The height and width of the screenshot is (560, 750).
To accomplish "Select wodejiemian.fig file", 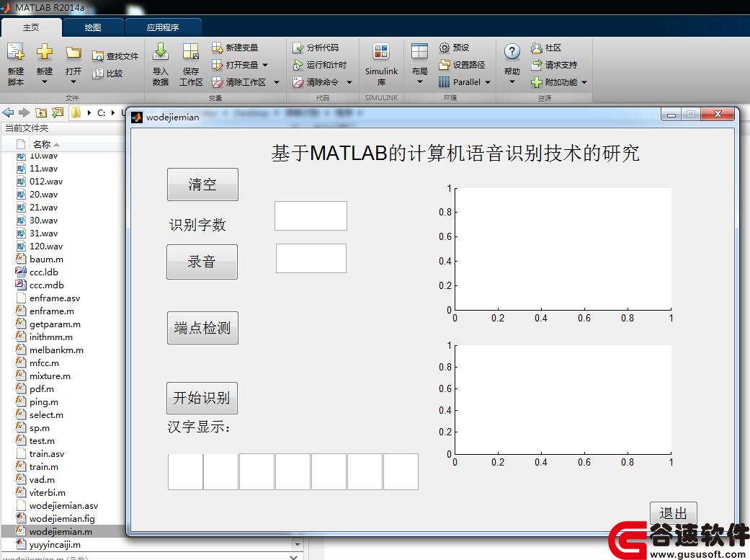I will [x=62, y=518].
